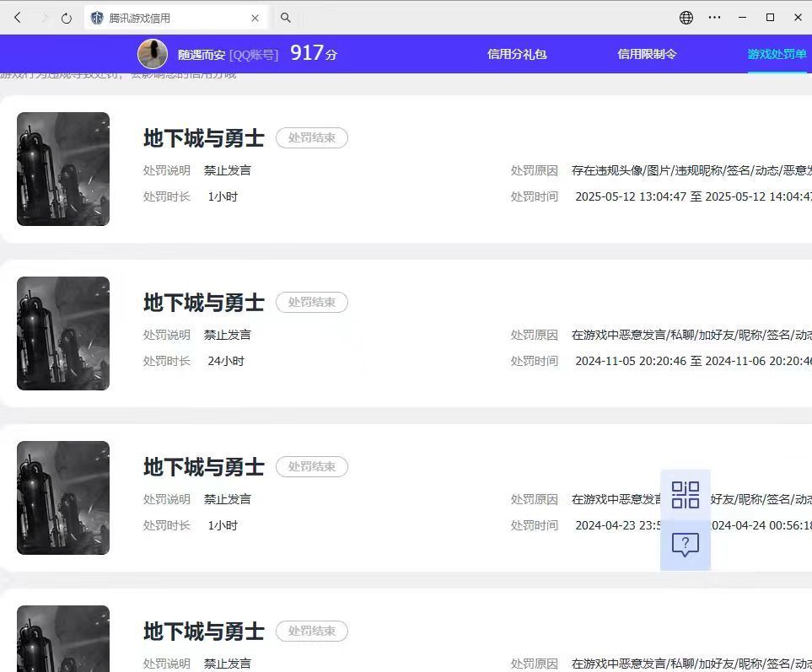The height and width of the screenshot is (672, 812).
Task: Click the browser back arrow
Action: click(17, 18)
